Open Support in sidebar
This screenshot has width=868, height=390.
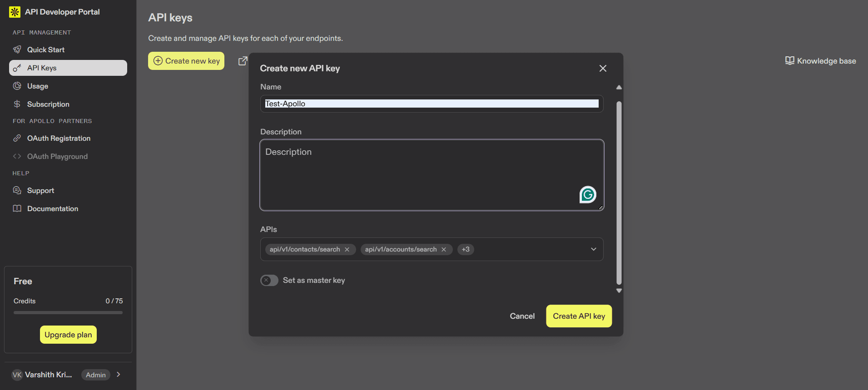click(68, 190)
